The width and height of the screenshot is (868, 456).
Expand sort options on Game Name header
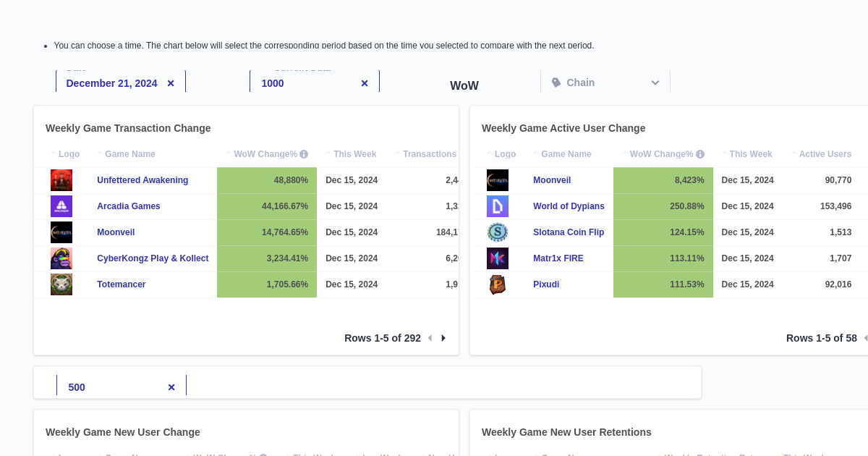[100, 153]
